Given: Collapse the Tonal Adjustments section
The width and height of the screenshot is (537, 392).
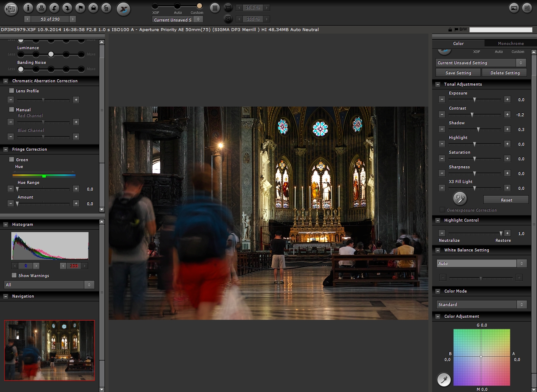Looking at the screenshot, I should [x=438, y=84].
